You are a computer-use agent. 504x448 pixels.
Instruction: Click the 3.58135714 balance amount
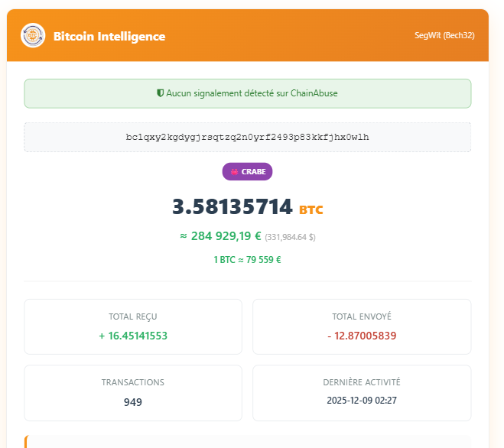point(232,207)
